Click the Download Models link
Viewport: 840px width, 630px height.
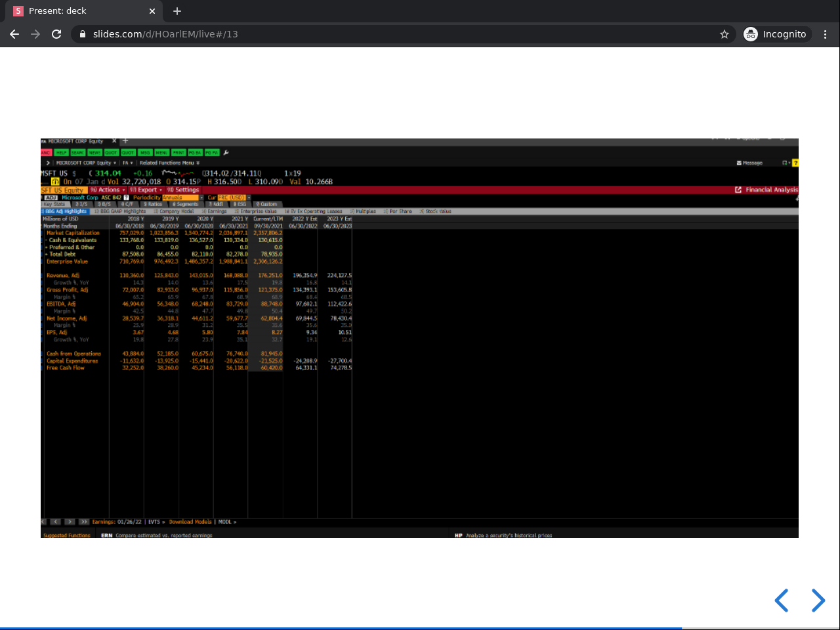[190, 522]
